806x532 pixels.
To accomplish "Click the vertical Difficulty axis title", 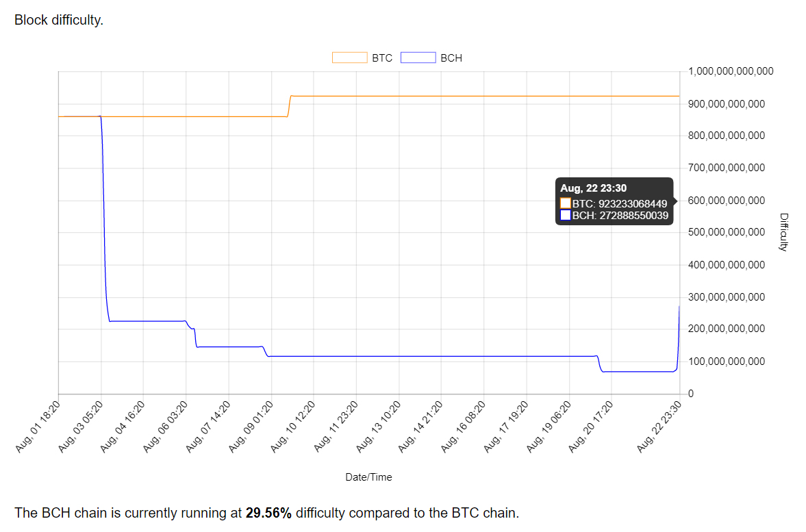I will coord(784,232).
